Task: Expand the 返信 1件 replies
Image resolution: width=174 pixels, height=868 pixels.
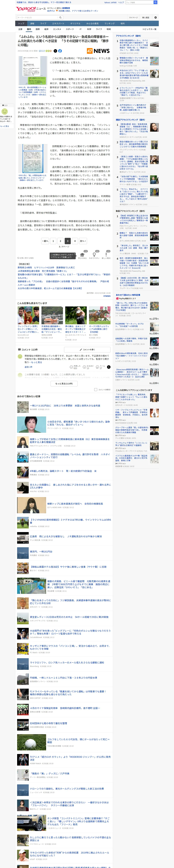Action: coord(28,367)
